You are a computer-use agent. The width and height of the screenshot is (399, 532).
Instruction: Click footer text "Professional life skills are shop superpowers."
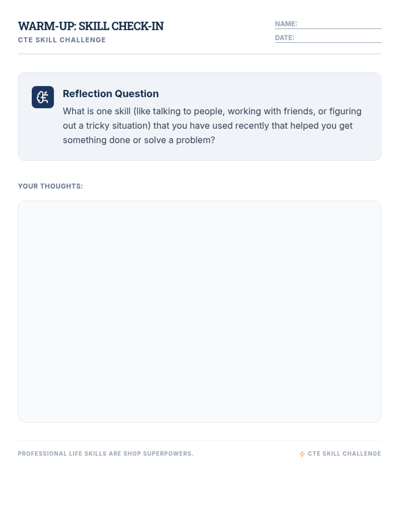105,454
